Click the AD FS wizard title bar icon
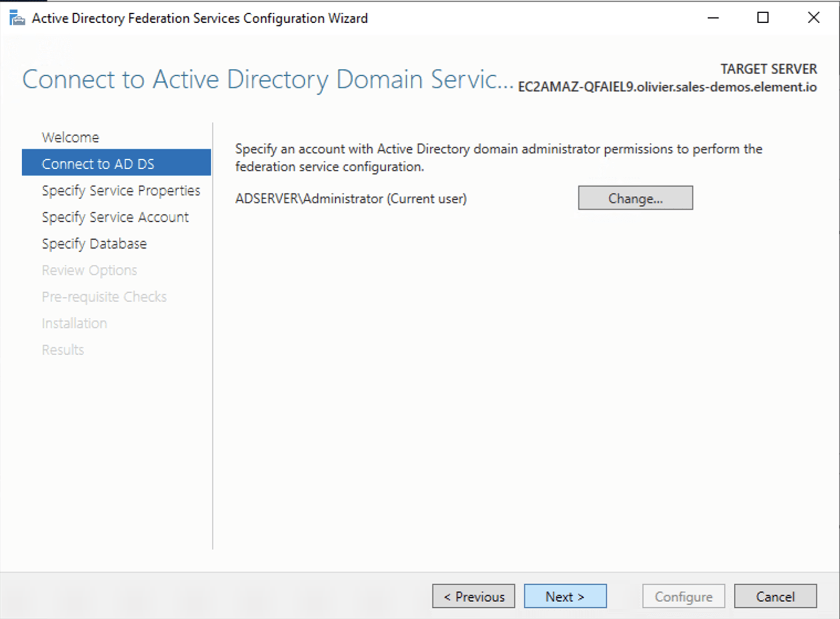840x619 pixels. [x=17, y=18]
